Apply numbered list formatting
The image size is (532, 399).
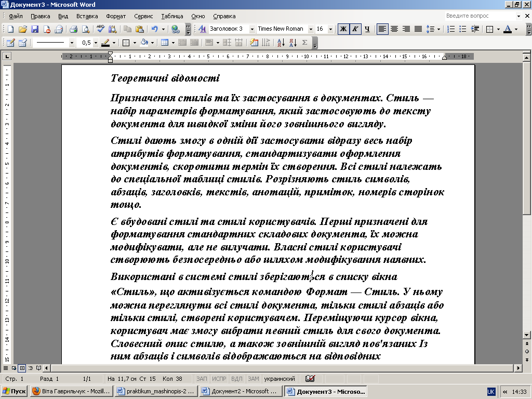coord(451,29)
